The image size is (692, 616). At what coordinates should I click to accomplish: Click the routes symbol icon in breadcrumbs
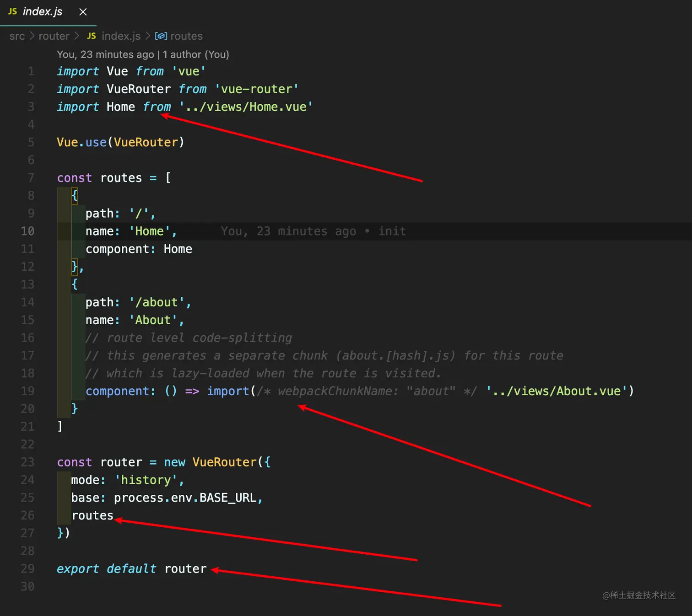coord(161,36)
